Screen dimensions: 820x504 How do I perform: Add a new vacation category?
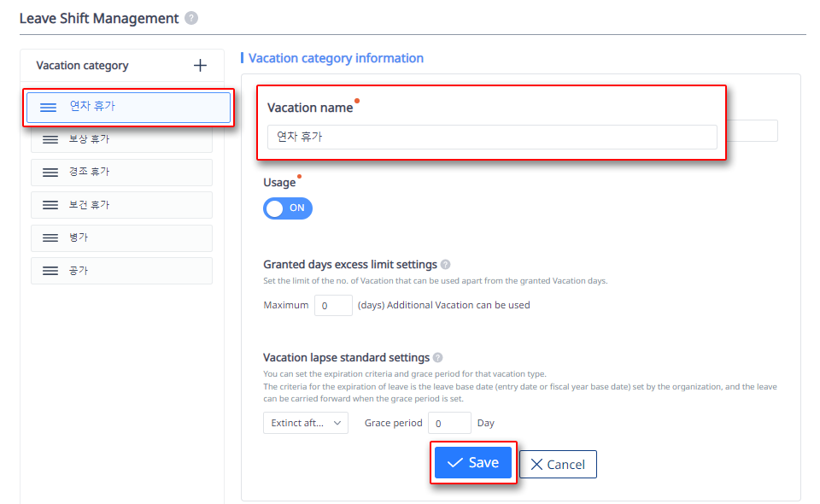[200, 65]
